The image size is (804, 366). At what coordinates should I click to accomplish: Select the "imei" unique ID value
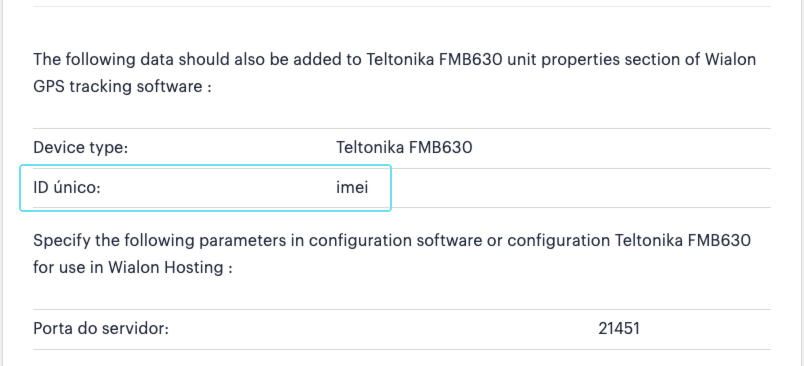pyautogui.click(x=352, y=188)
